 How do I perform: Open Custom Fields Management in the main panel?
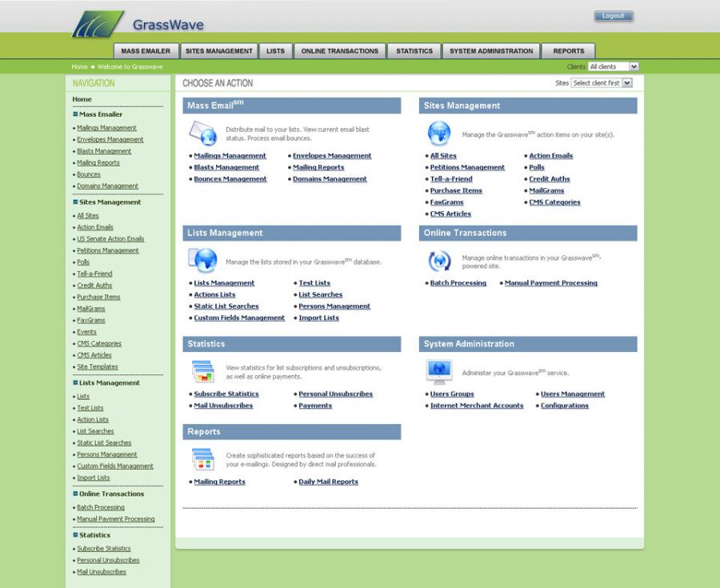coord(239,318)
